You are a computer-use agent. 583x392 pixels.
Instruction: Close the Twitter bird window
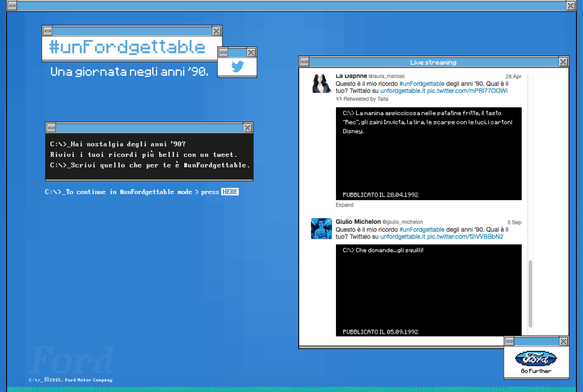tap(251, 53)
